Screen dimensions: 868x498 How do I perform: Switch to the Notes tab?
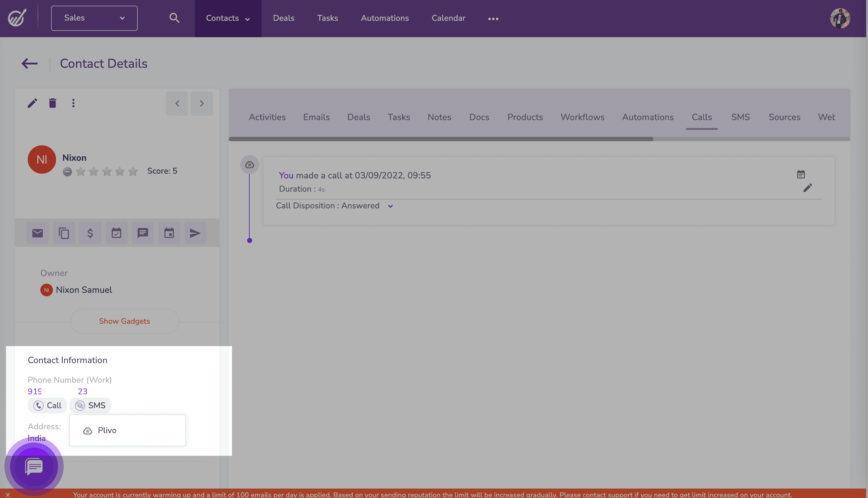click(439, 117)
